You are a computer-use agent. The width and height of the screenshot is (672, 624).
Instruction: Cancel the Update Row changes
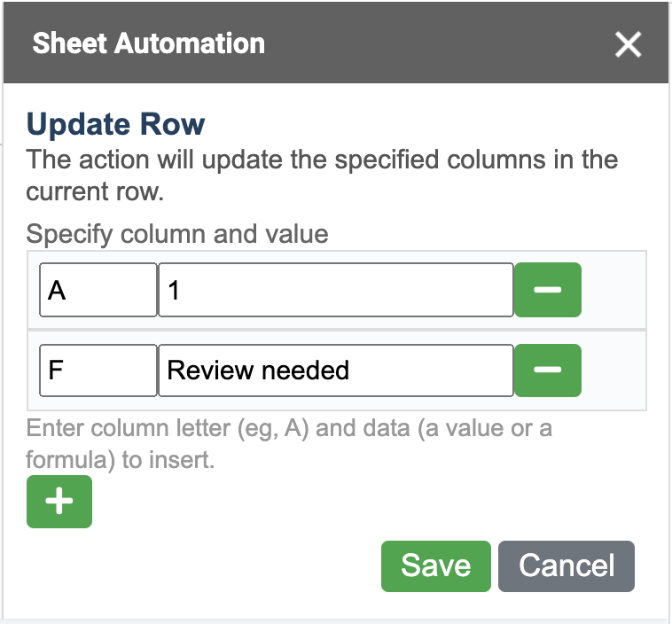[x=567, y=565]
